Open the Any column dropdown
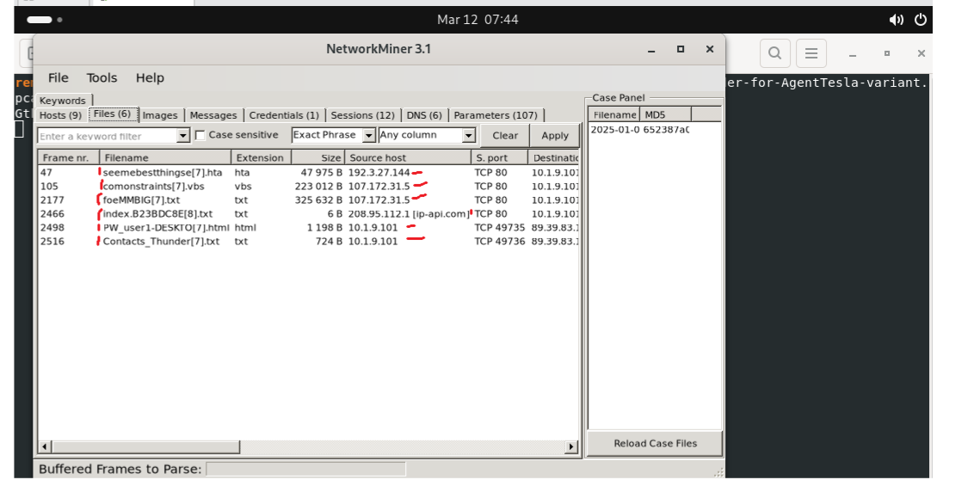This screenshot has height=486, width=980. click(x=427, y=135)
